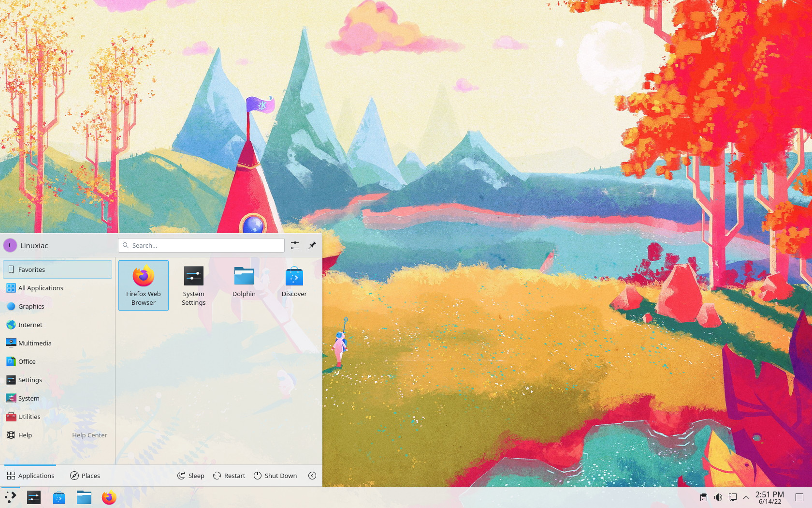This screenshot has height=508, width=812.
Task: Click the Restart button
Action: pyautogui.click(x=229, y=476)
